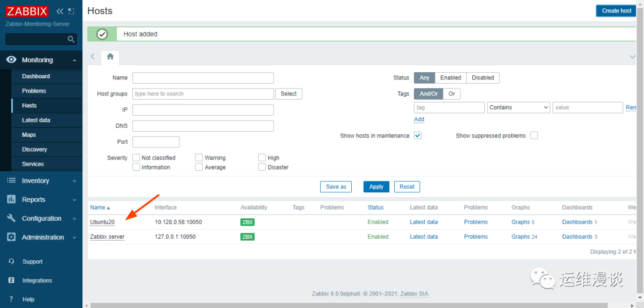Click the left arrow beside home tab
Screen dimensions: 644x308
93,57
